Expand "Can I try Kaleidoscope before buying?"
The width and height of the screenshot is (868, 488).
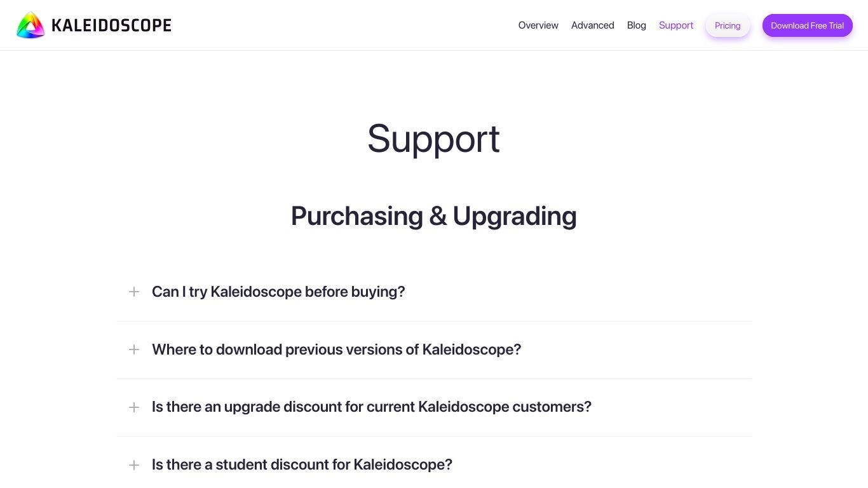(278, 292)
